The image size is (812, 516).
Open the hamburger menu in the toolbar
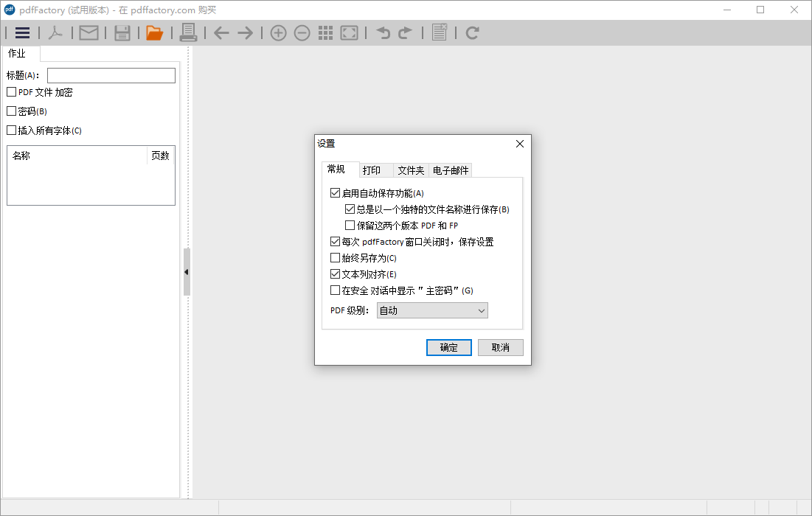tap(22, 32)
